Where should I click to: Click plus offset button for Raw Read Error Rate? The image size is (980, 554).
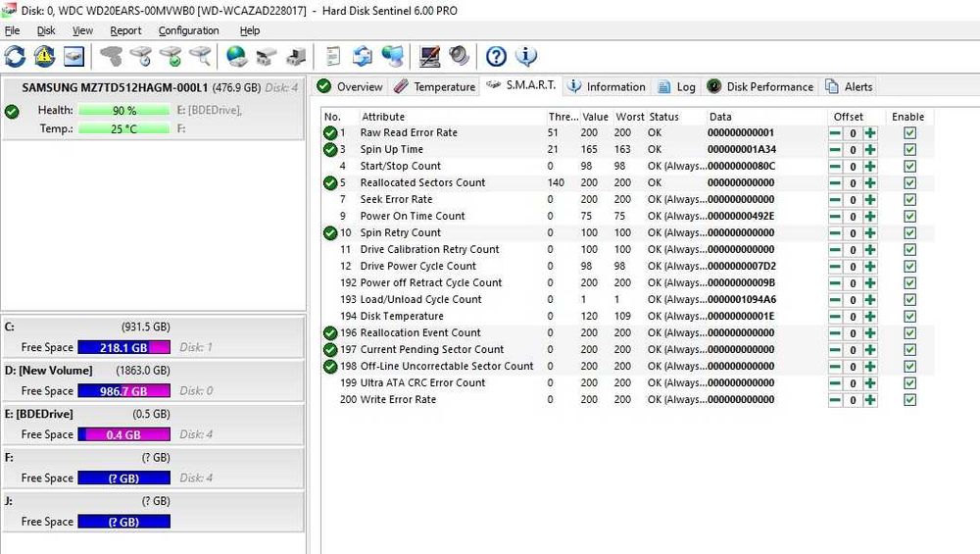tap(870, 132)
